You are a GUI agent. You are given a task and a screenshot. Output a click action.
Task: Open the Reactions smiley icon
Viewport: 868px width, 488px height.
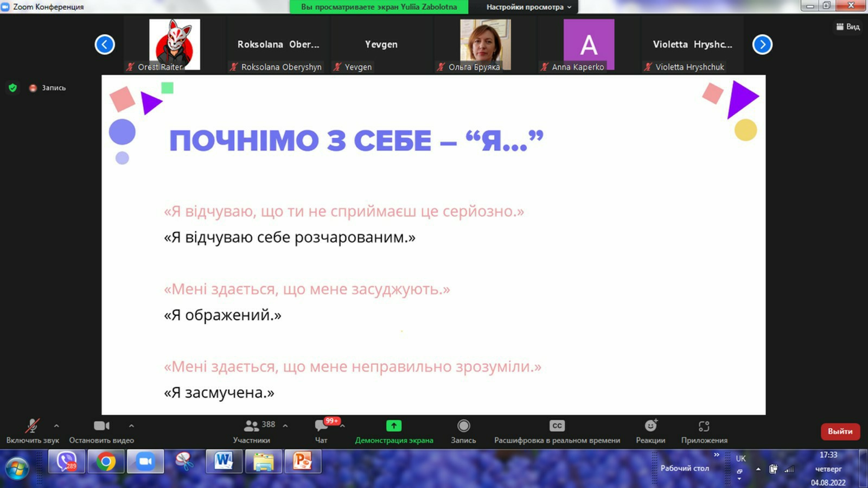pyautogui.click(x=650, y=426)
